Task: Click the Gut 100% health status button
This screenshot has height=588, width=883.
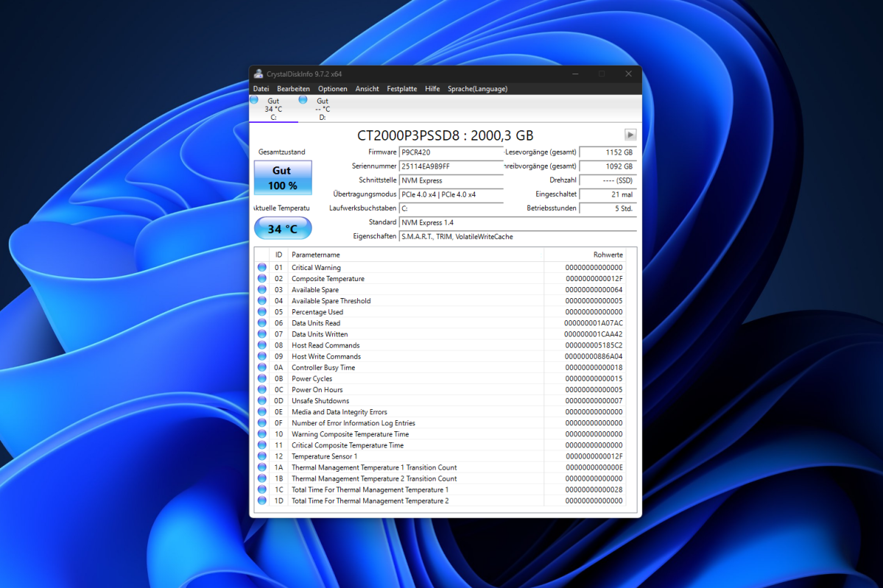Action: pos(282,177)
